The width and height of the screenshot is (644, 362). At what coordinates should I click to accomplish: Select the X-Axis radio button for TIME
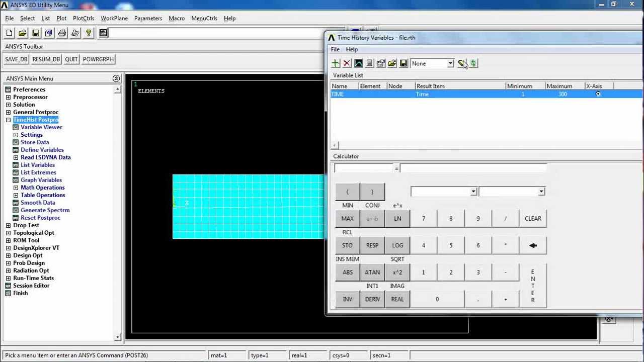pyautogui.click(x=598, y=94)
